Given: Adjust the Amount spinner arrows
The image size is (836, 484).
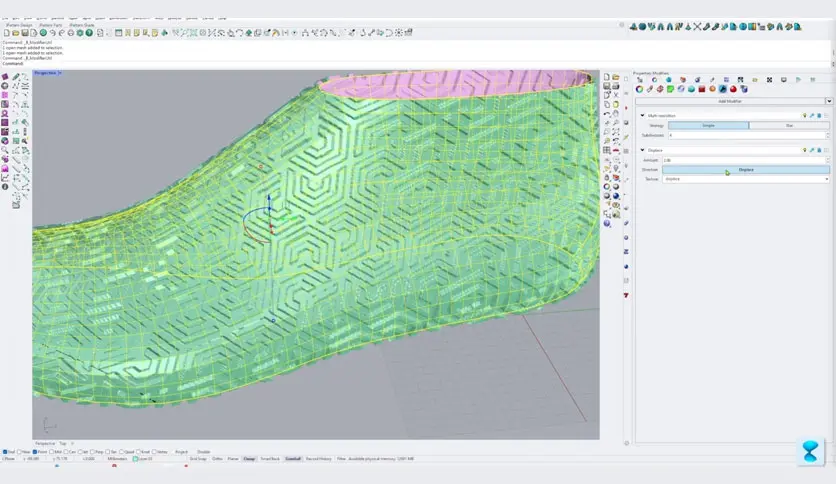Looking at the screenshot, I should point(827,160).
